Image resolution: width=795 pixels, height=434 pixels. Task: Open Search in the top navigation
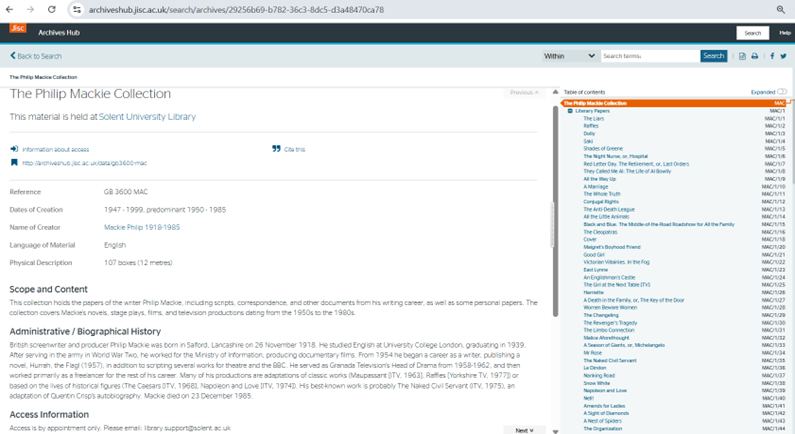[752, 33]
